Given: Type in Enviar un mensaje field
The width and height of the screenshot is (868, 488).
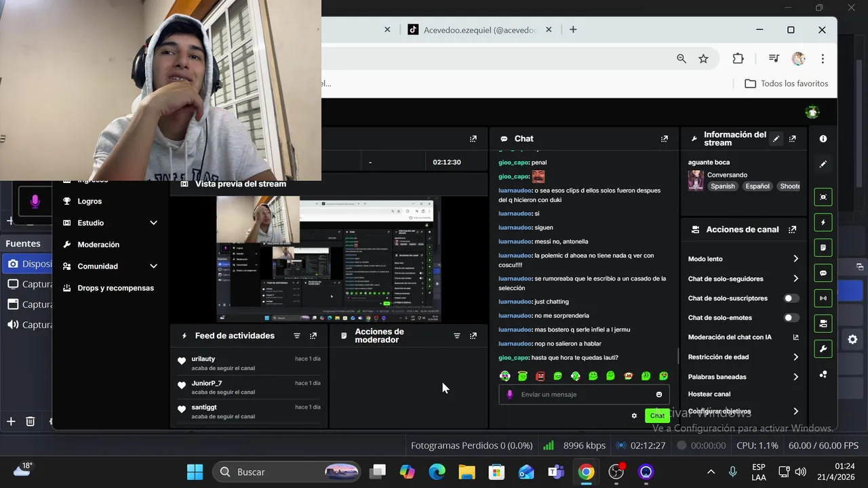Looking at the screenshot, I should (584, 394).
